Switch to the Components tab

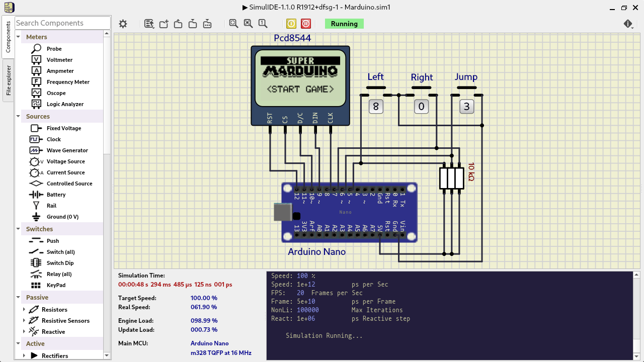(x=9, y=37)
